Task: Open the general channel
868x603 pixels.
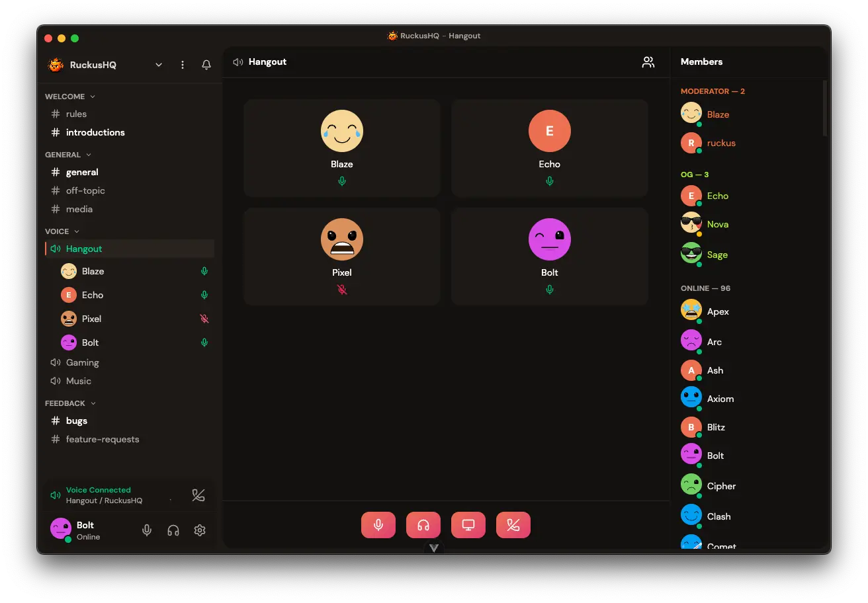Action: (130, 172)
